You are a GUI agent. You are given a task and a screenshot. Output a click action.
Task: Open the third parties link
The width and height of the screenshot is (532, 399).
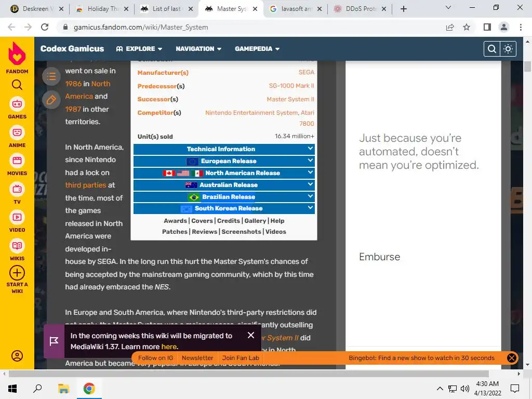tap(86, 185)
